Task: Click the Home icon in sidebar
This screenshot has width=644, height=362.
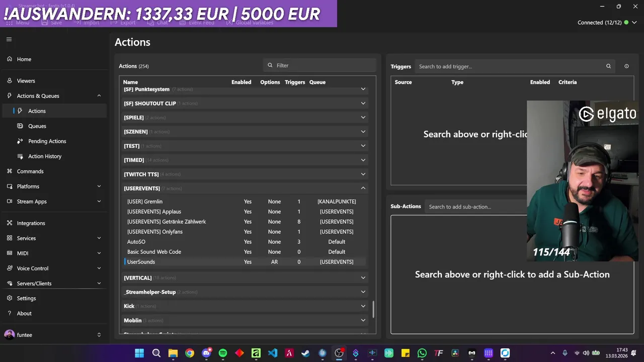Action: (10, 59)
